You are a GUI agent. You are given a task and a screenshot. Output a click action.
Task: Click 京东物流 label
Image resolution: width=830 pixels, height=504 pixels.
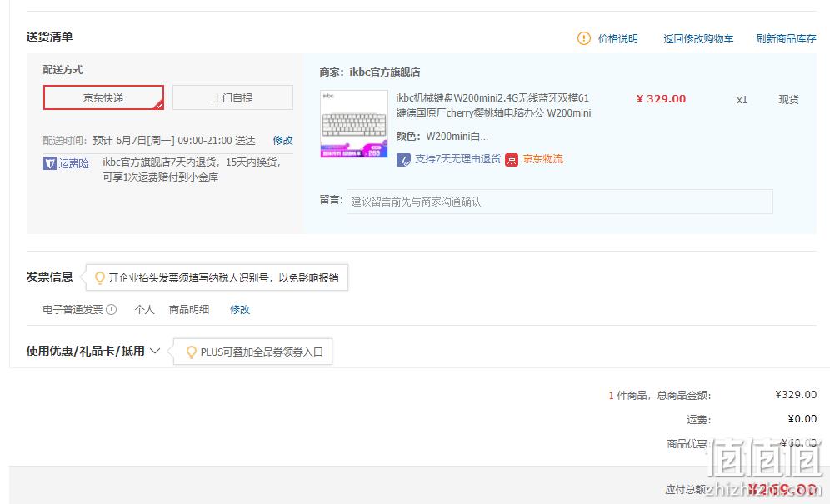coord(543,159)
